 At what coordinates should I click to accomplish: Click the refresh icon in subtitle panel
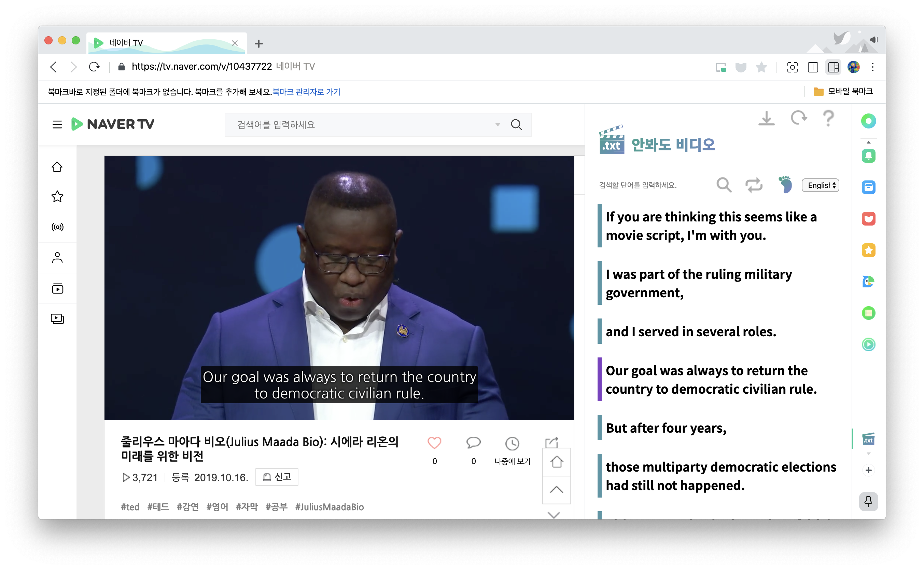(798, 118)
